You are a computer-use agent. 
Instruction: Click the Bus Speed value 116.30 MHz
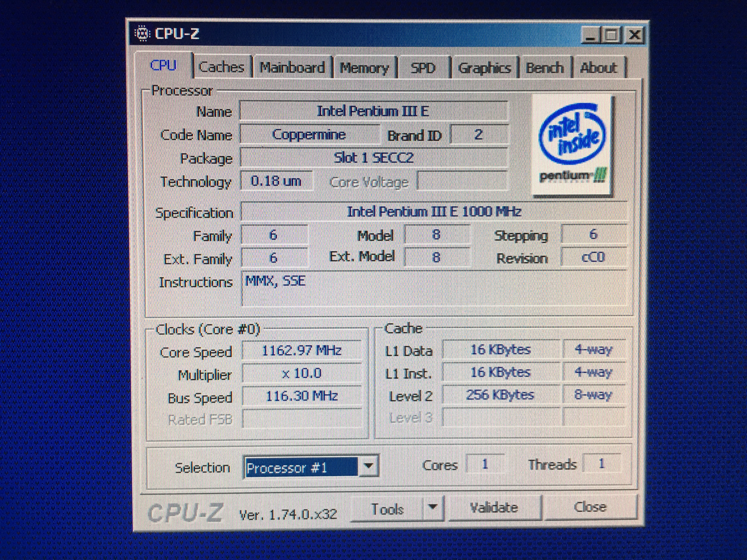tap(302, 396)
